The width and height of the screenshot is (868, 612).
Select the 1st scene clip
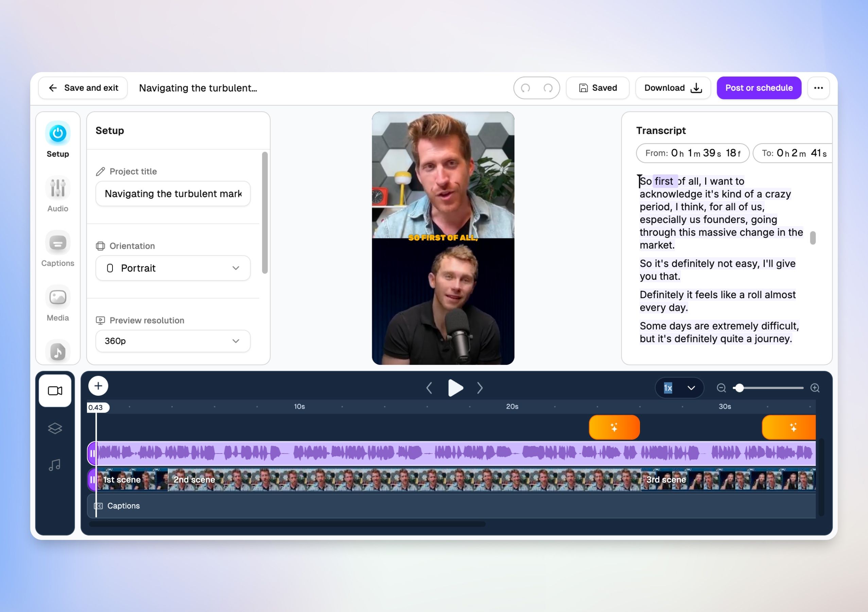tap(132, 480)
